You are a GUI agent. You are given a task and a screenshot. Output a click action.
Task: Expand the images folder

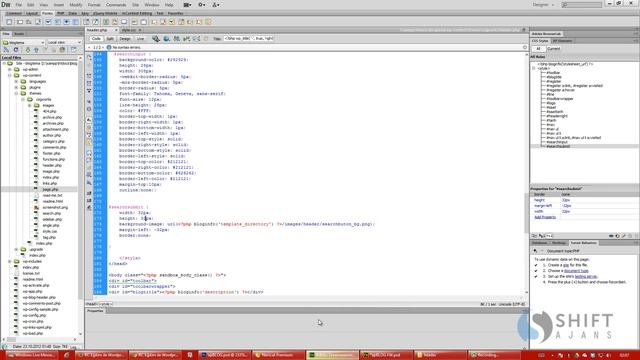pos(29,105)
